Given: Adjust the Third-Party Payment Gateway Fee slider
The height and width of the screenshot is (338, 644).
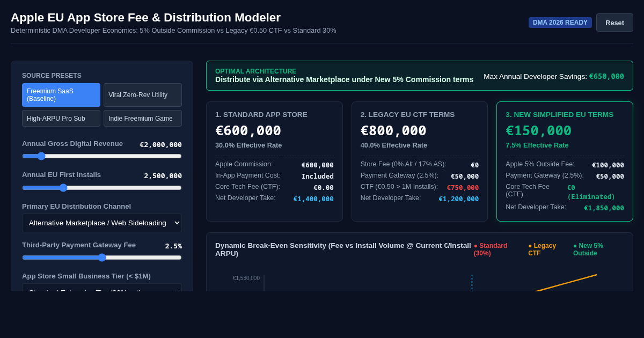Looking at the screenshot, I should 102,258.
